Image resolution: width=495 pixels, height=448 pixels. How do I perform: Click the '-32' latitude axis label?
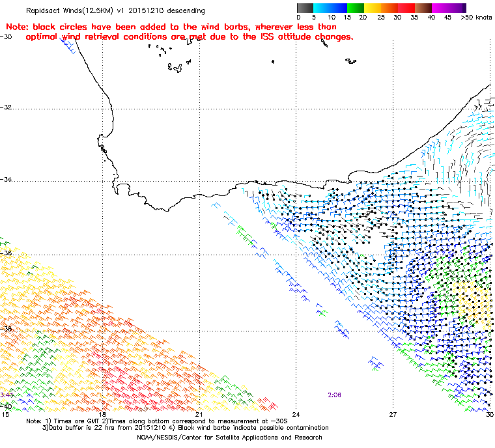(x=7, y=107)
